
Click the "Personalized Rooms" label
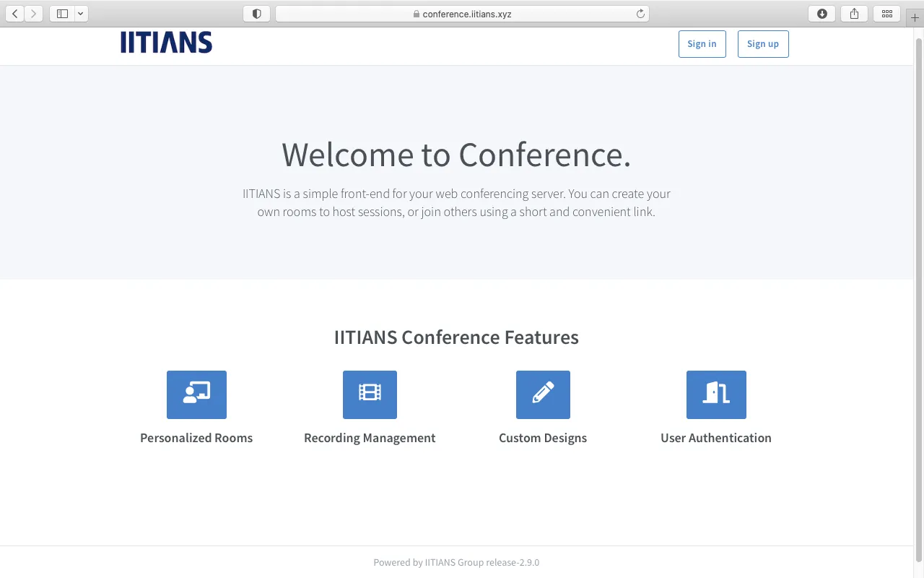tap(196, 438)
